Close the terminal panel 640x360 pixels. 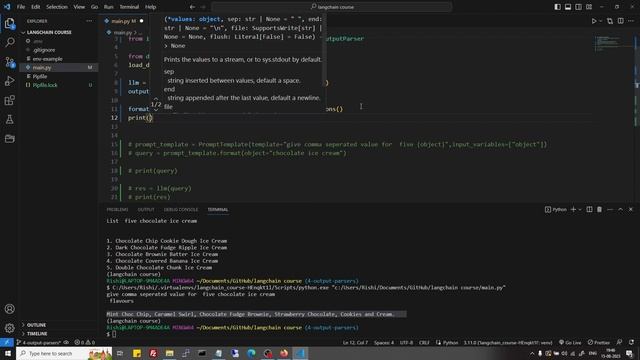pyautogui.click(x=631, y=209)
